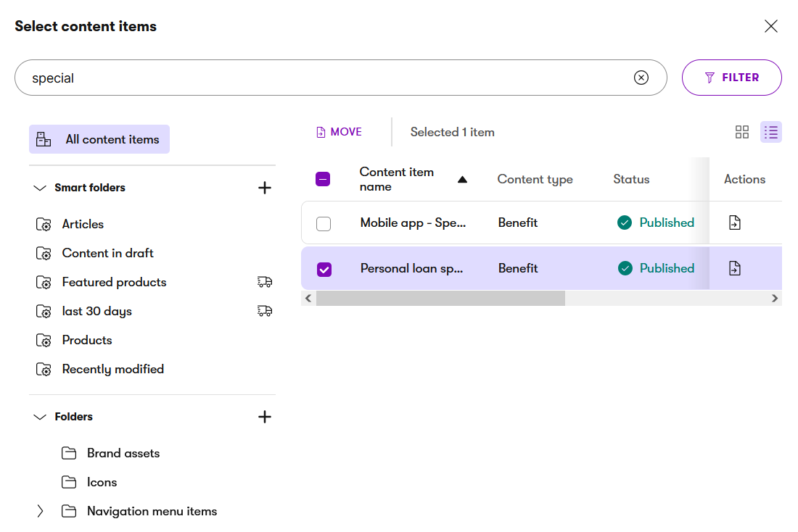Click the move action icon for Personal loan item
Screen dimensions: 798x532
tap(734, 268)
